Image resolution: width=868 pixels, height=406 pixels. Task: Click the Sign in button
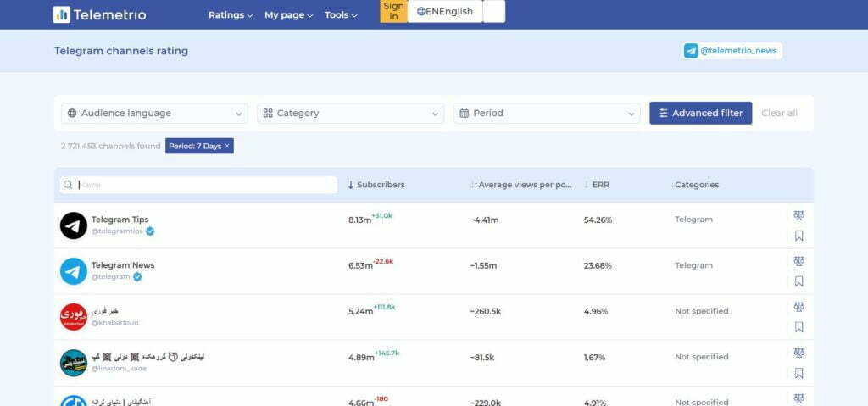click(x=393, y=11)
